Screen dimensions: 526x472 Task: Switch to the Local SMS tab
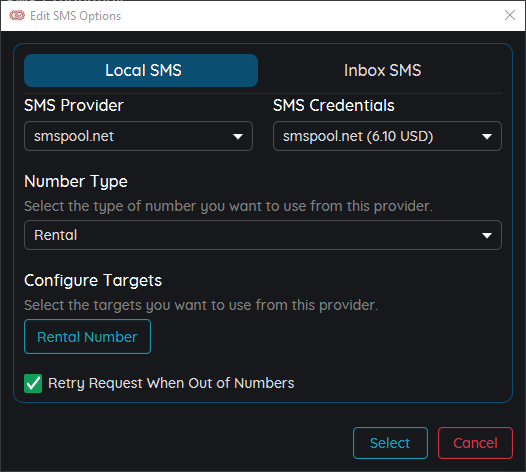coord(141,70)
